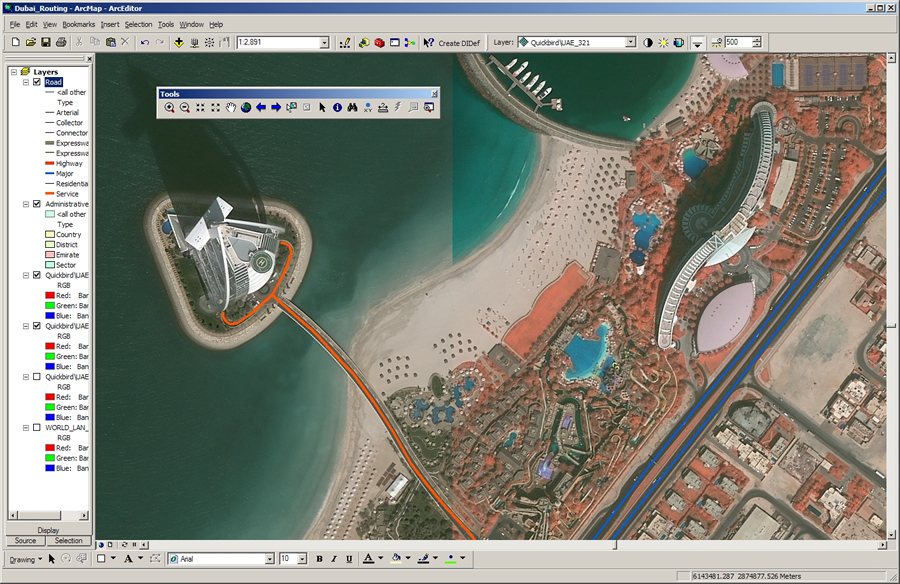Image resolution: width=900 pixels, height=584 pixels.
Task: Print the map
Action: pos(61,42)
